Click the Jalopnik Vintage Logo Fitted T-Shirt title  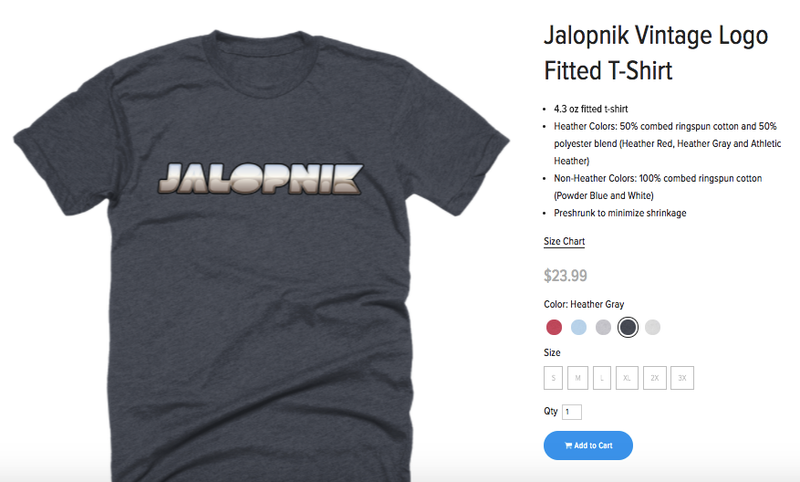pyautogui.click(x=656, y=53)
